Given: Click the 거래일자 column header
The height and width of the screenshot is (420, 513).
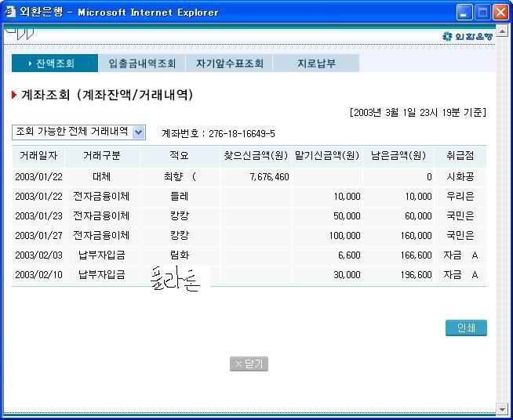Looking at the screenshot, I should [38, 156].
